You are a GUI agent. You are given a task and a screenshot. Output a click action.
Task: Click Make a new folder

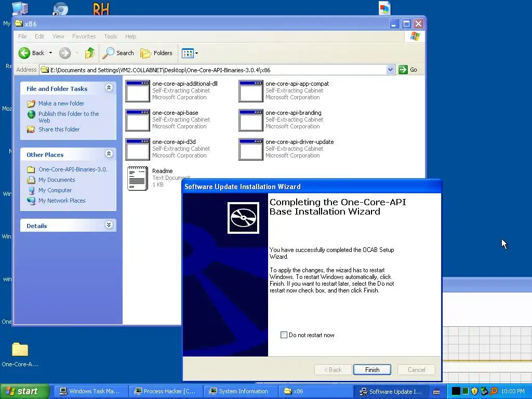[61, 103]
